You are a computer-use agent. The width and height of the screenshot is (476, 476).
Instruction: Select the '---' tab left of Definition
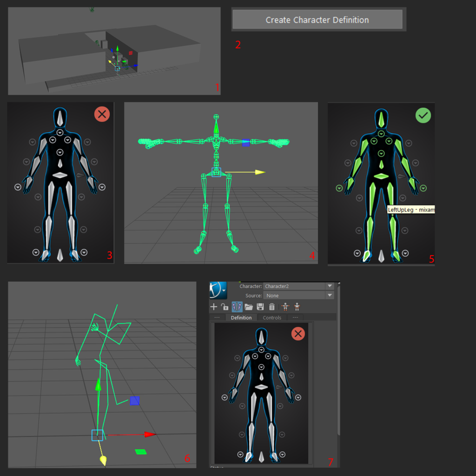click(x=217, y=317)
